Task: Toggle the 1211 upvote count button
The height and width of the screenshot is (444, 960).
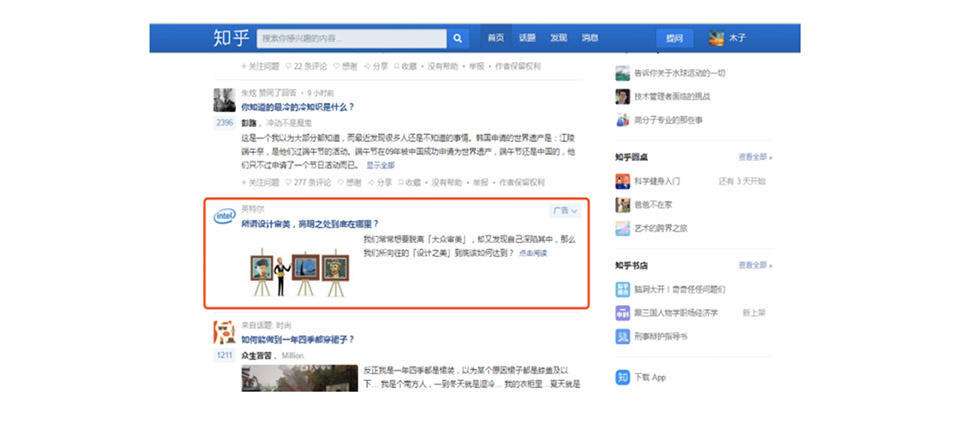Action: click(224, 355)
